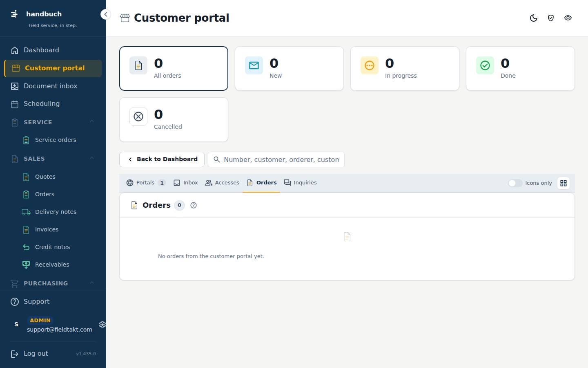Click the support@fieldtakt.com account email

click(x=60, y=330)
